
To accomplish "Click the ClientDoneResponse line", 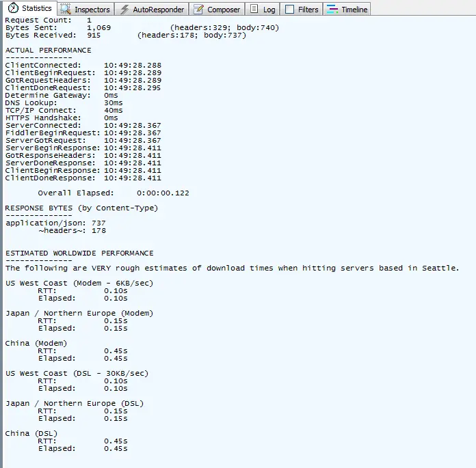I will [83, 178].
